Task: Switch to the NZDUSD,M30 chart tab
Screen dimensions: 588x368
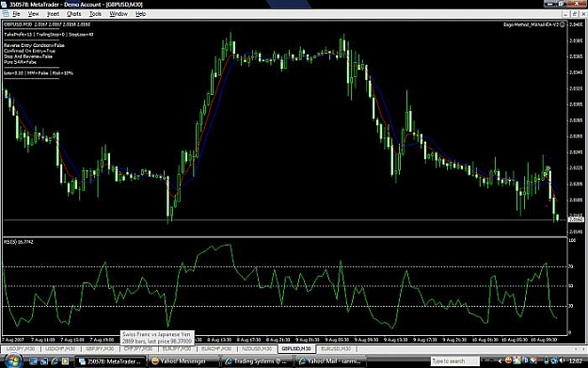Action: [x=257, y=349]
